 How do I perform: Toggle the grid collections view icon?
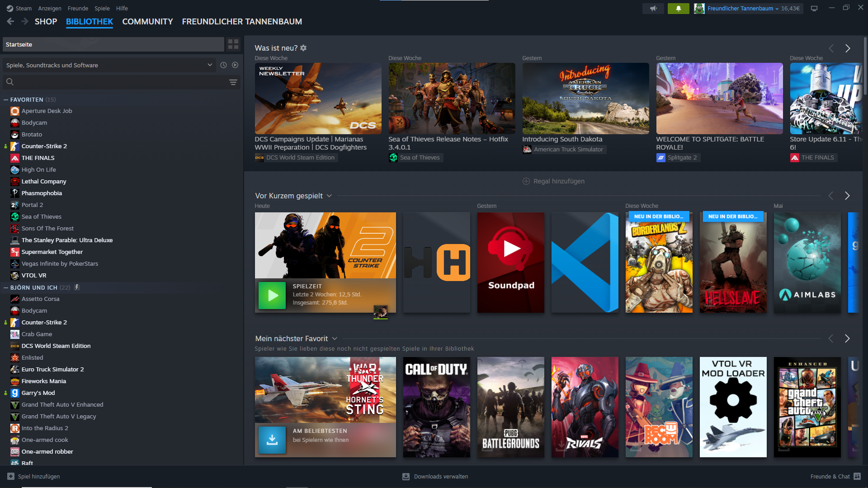233,44
